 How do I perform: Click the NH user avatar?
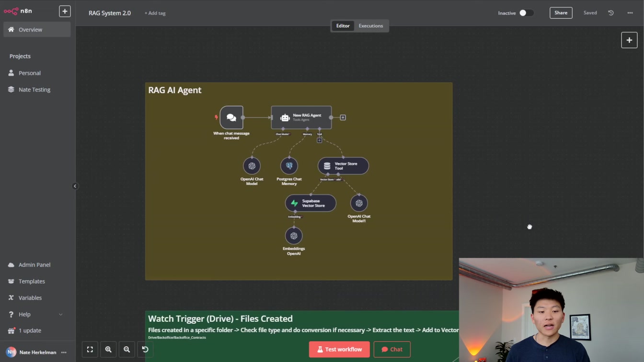11,352
